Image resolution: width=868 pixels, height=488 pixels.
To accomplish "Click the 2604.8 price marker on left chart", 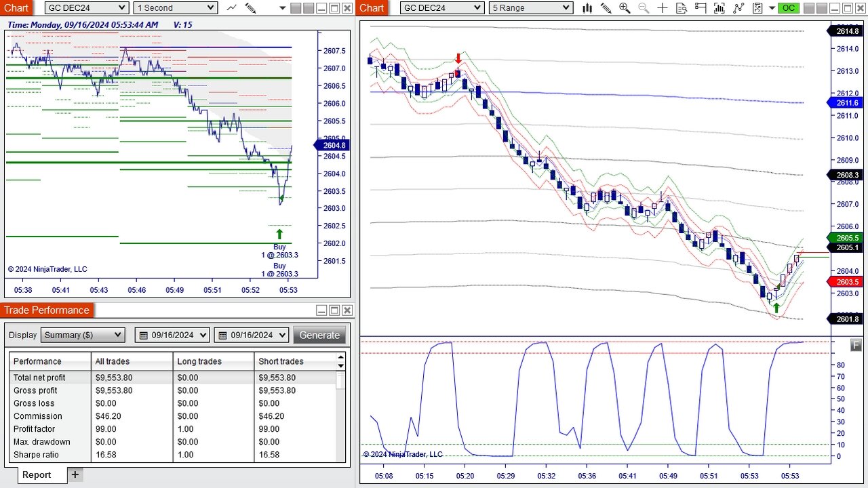I will [331, 145].
